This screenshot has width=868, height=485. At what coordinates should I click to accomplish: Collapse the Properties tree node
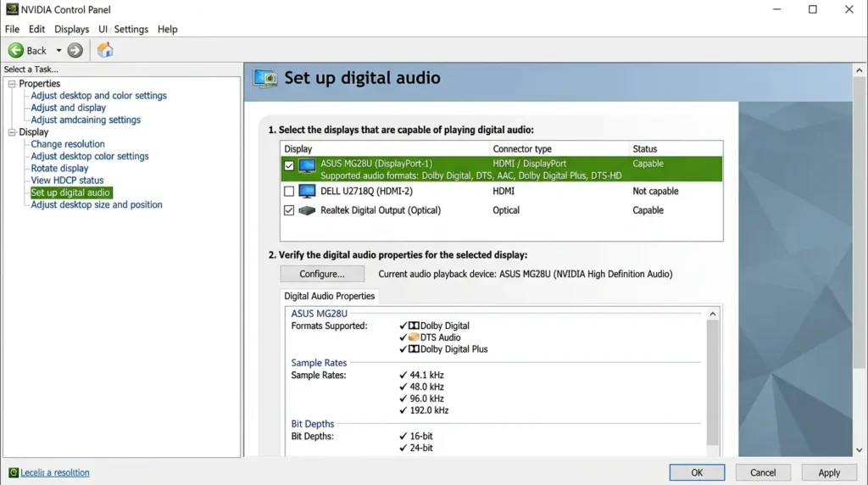12,84
